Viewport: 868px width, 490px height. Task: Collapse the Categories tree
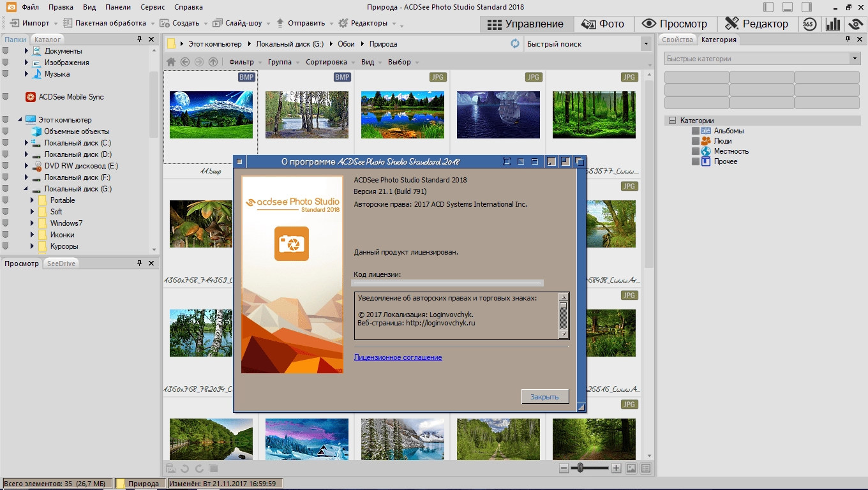671,121
